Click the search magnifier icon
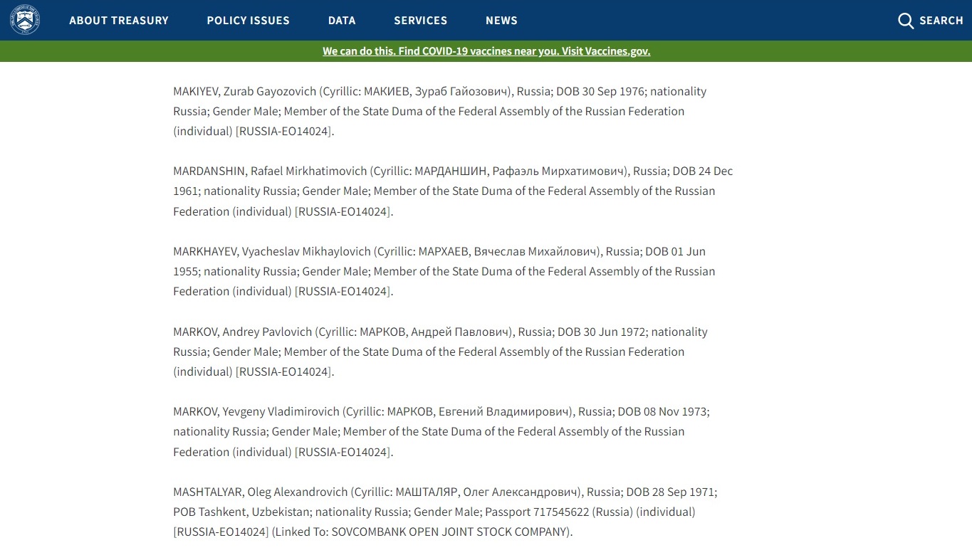972x560 pixels. (906, 21)
